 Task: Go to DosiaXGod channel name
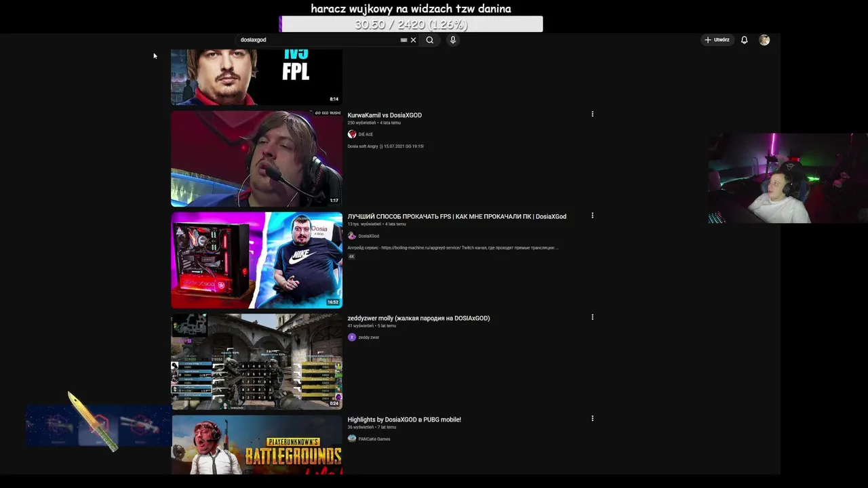pyautogui.click(x=368, y=236)
